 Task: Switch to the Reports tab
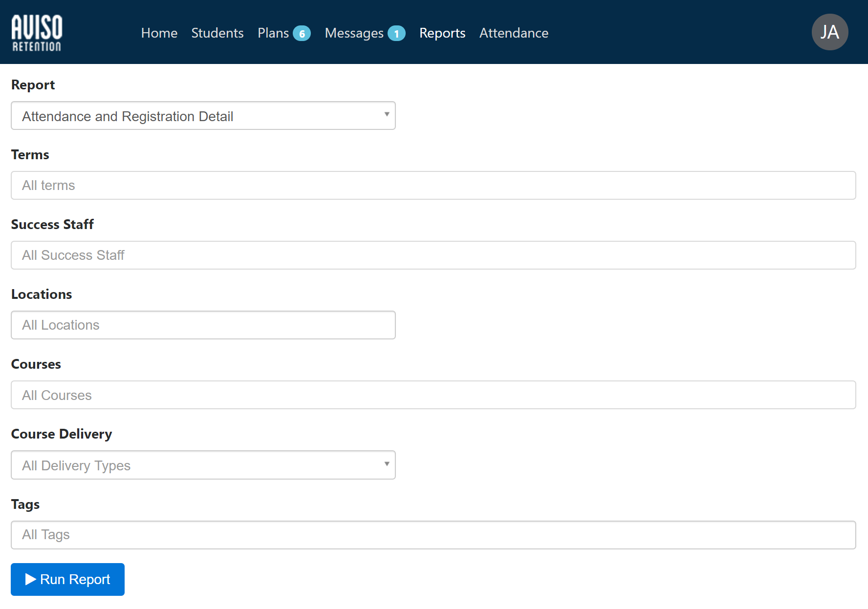[x=442, y=33]
